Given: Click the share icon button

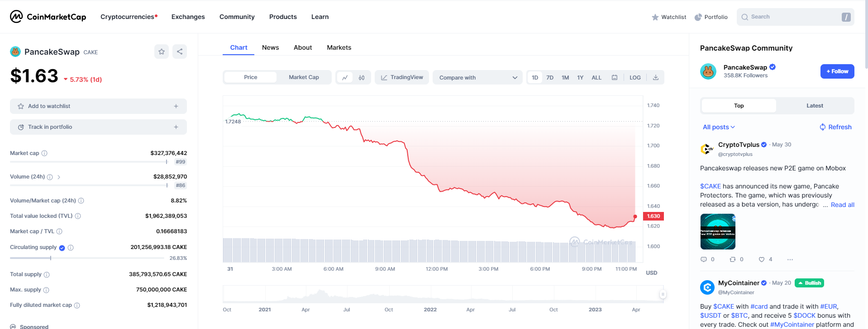Looking at the screenshot, I should point(180,52).
